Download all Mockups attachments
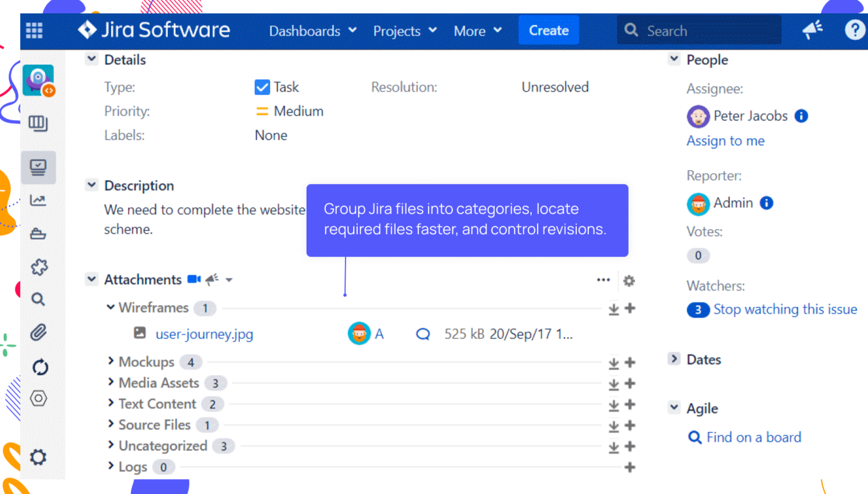 614,363
